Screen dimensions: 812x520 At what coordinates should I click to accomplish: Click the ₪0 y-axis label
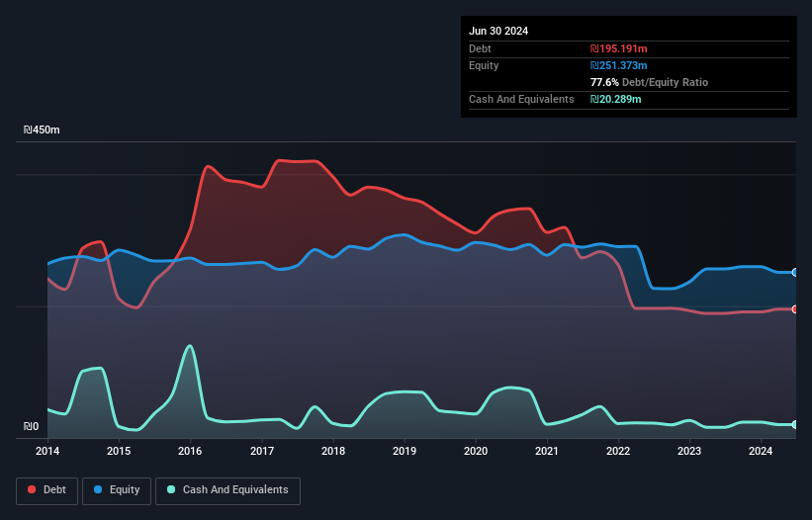tap(31, 426)
